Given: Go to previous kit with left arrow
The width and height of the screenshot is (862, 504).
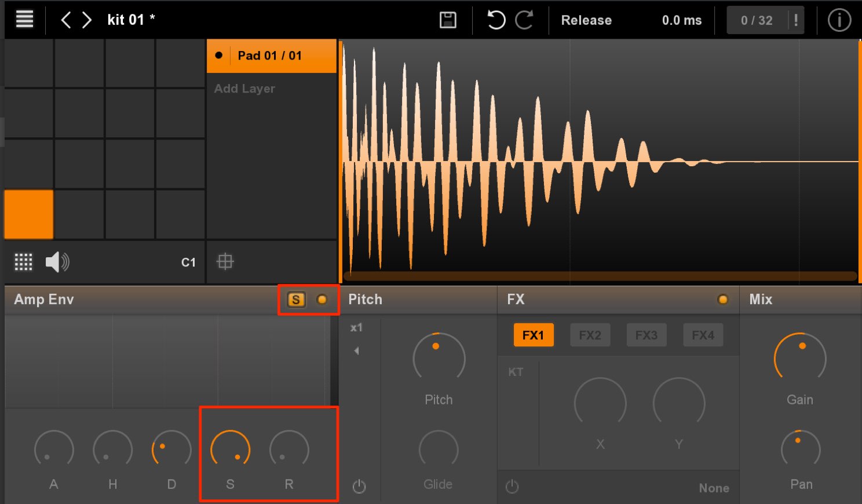Looking at the screenshot, I should pyautogui.click(x=65, y=20).
